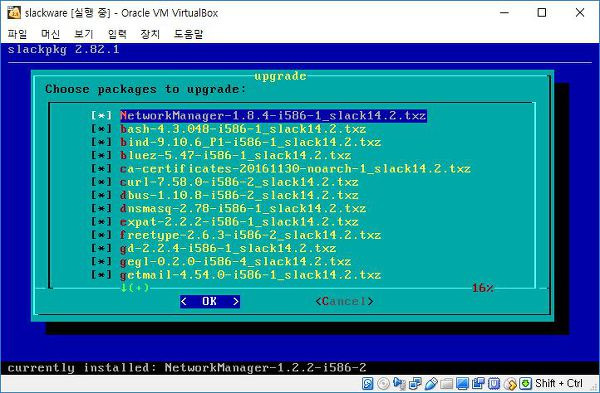Select ca-certificates-20161130-noarch-1_slack14.2.txz entry
This screenshot has height=393, width=600.
pyautogui.click(x=295, y=169)
